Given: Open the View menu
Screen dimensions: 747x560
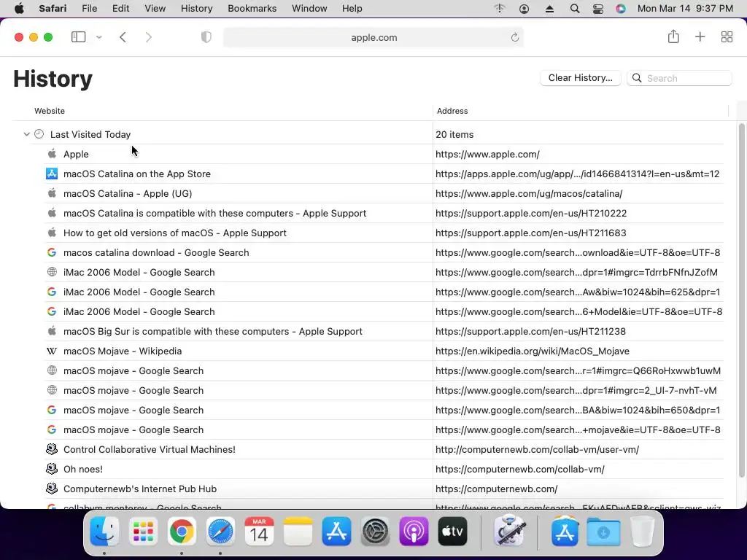Looking at the screenshot, I should tap(155, 9).
